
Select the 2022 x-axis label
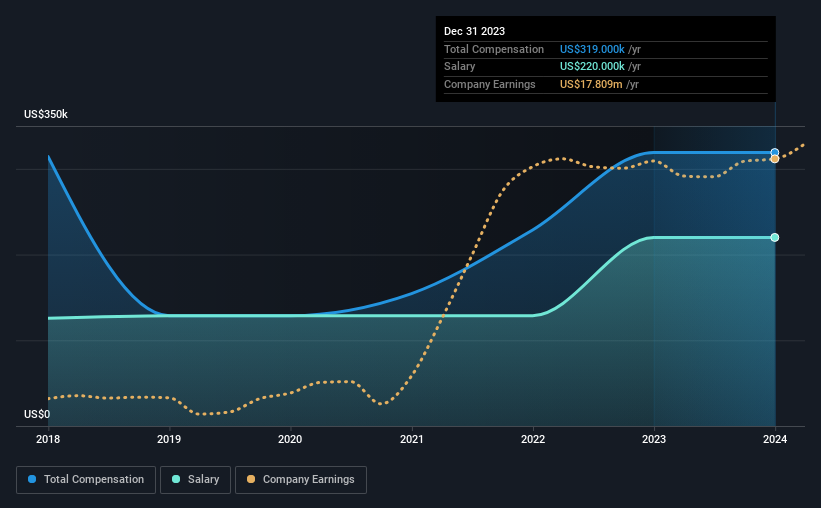(x=533, y=439)
